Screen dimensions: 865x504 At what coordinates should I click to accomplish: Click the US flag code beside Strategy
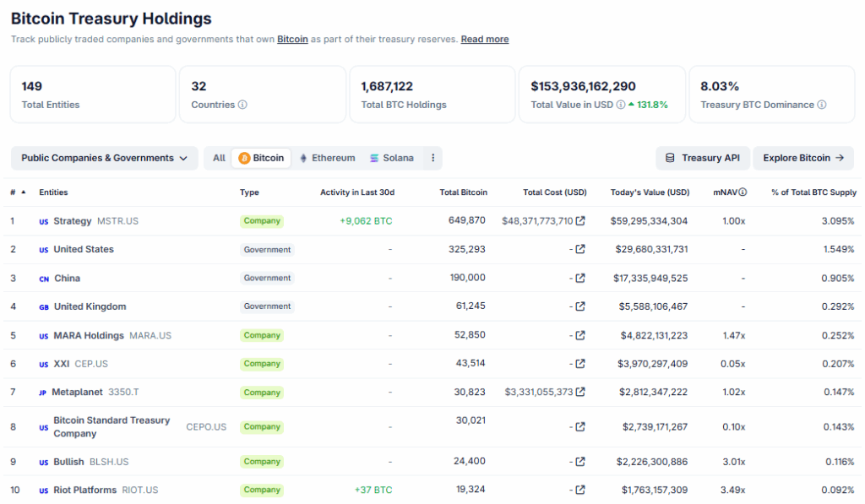click(x=44, y=222)
